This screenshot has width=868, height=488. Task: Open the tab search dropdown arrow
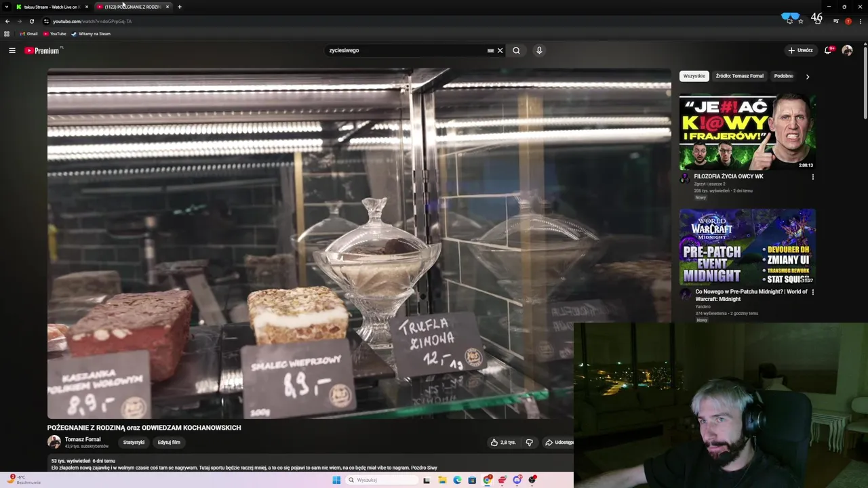click(x=7, y=7)
